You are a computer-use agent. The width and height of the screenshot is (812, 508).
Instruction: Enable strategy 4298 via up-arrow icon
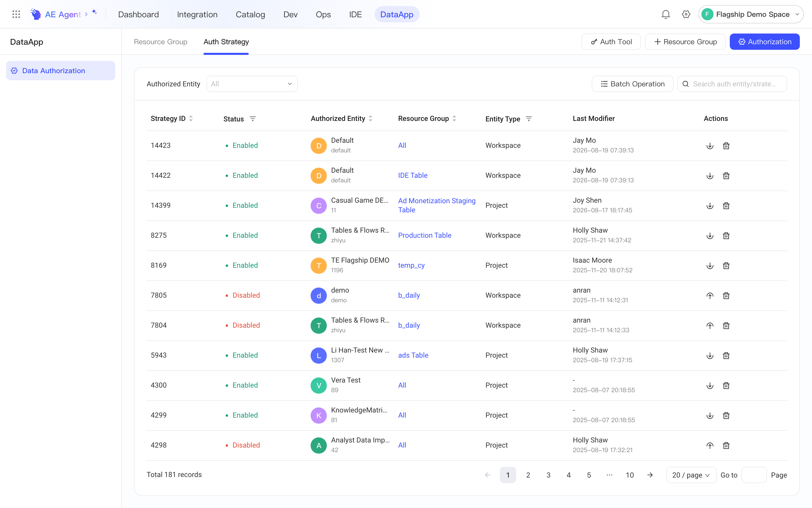[x=710, y=445]
